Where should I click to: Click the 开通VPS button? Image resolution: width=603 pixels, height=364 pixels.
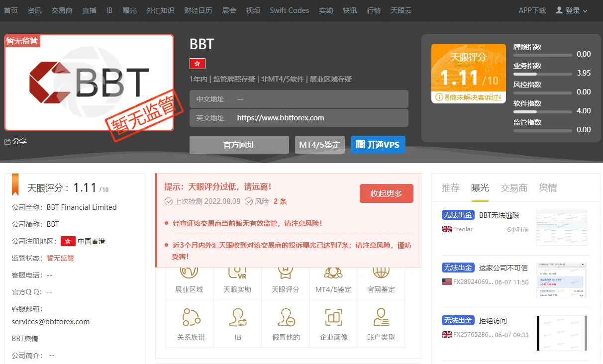pyautogui.click(x=378, y=145)
